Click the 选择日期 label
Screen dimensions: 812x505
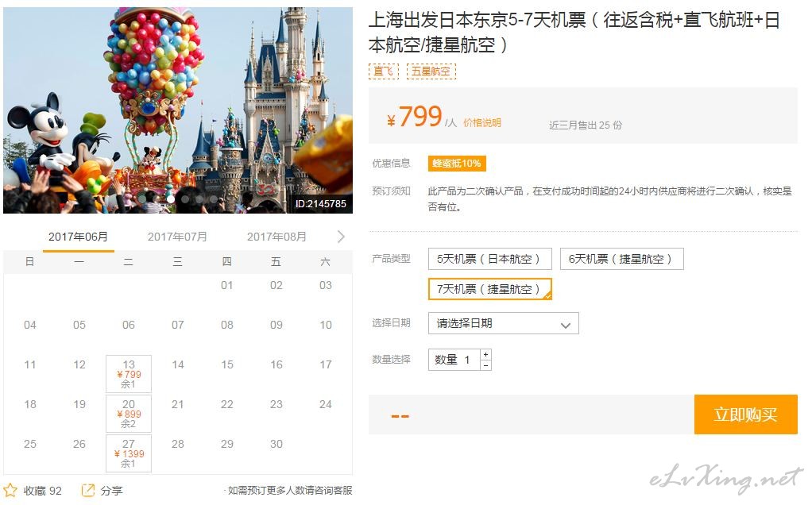391,323
